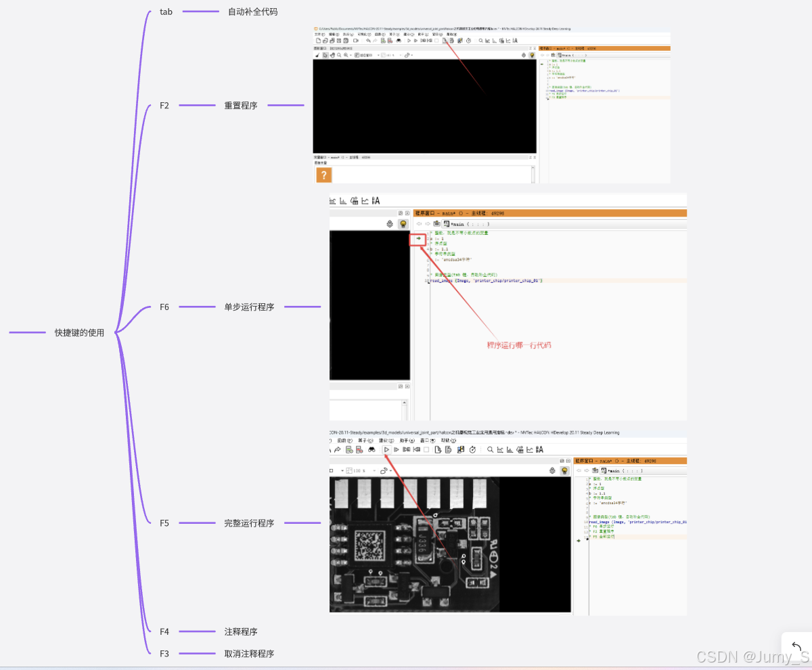Click the orange question mark button
This screenshot has height=670, width=812.
[x=323, y=175]
